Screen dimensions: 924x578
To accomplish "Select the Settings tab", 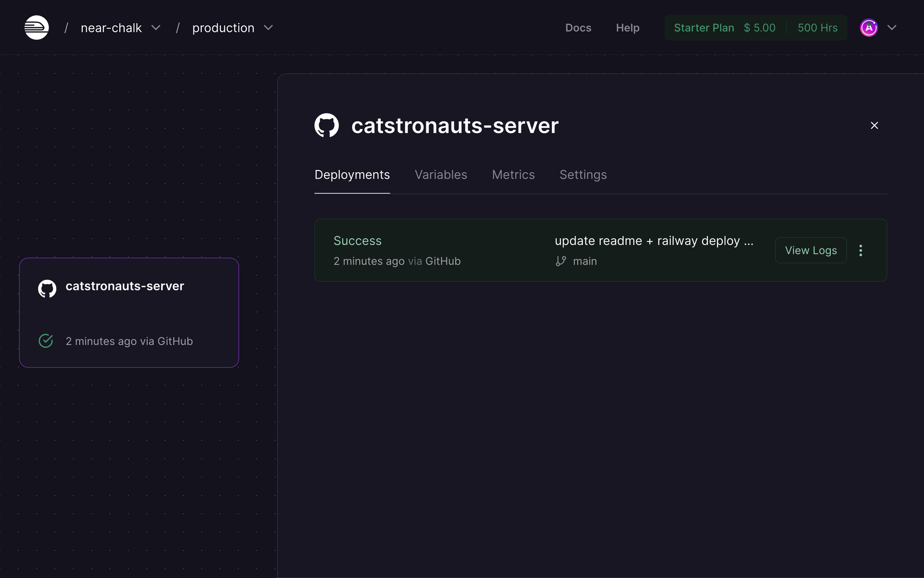I will (x=583, y=174).
